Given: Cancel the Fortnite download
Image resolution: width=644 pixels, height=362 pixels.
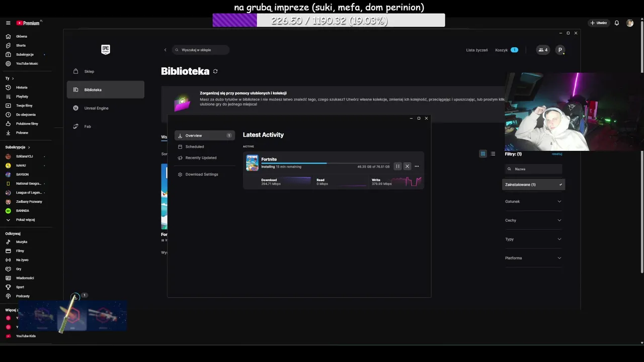Looking at the screenshot, I should point(407,166).
